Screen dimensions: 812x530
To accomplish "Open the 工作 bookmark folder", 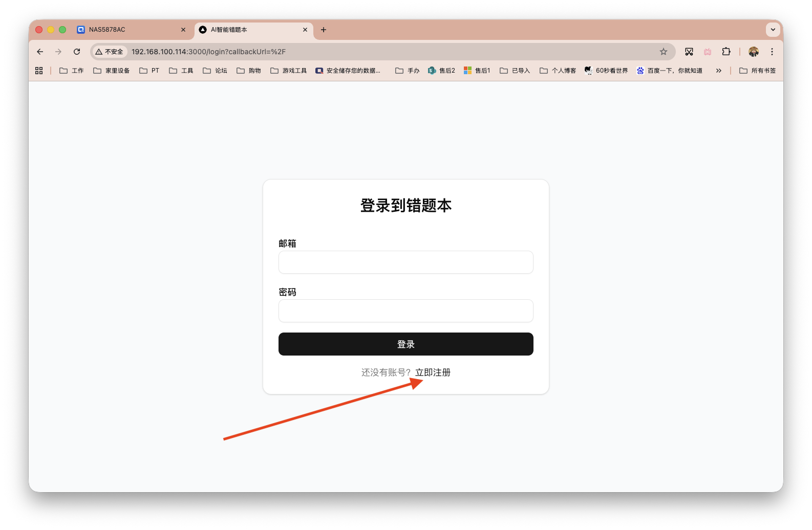I will (x=72, y=71).
